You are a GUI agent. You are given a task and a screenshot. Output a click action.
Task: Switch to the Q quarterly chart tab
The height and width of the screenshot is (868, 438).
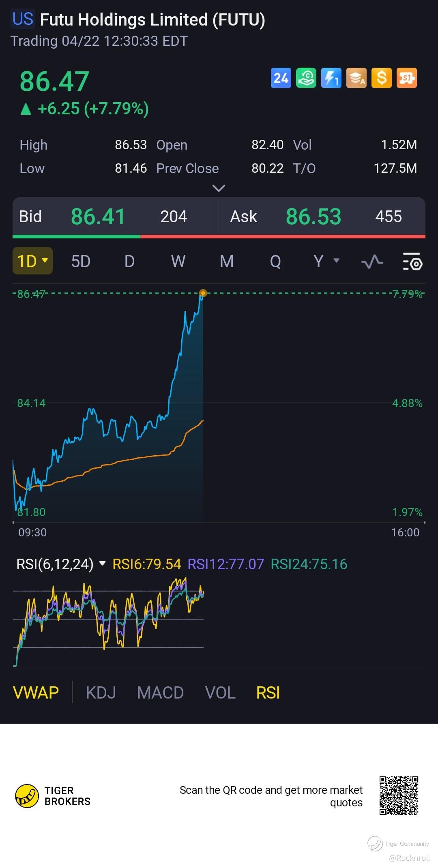pos(275,261)
